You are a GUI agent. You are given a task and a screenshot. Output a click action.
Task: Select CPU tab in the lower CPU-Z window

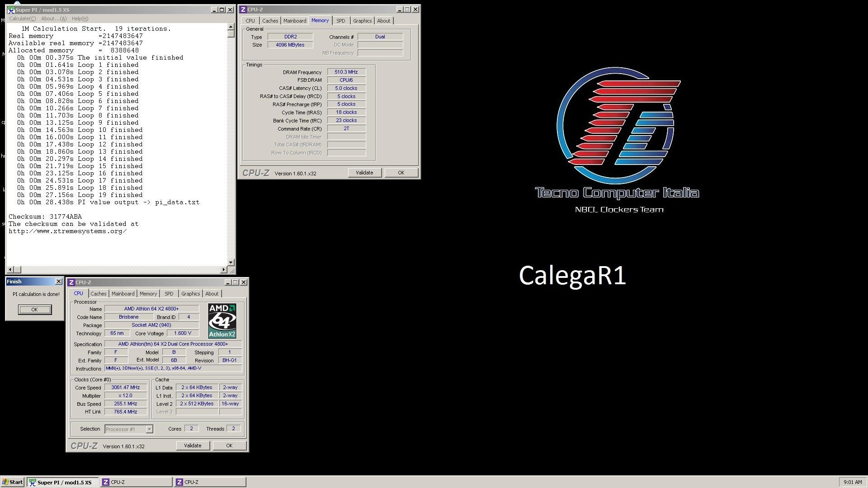point(79,293)
